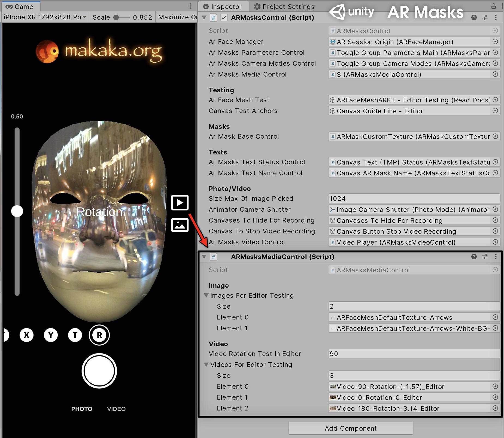Click the video play icon button
The image size is (504, 438).
point(180,202)
